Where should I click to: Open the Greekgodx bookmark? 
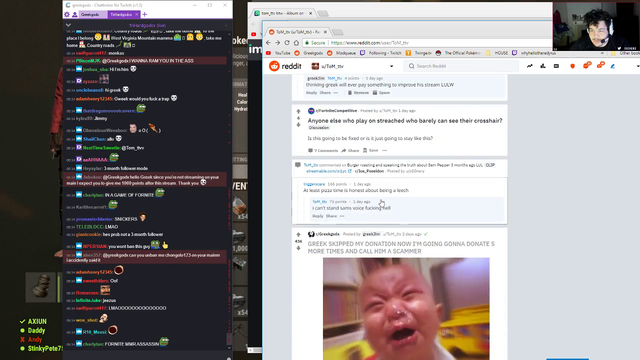[309, 53]
